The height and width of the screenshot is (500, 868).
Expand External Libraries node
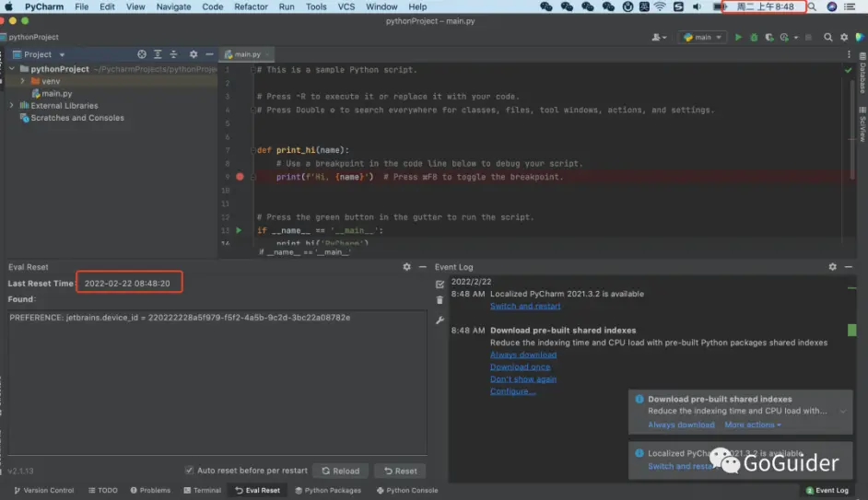click(11, 105)
